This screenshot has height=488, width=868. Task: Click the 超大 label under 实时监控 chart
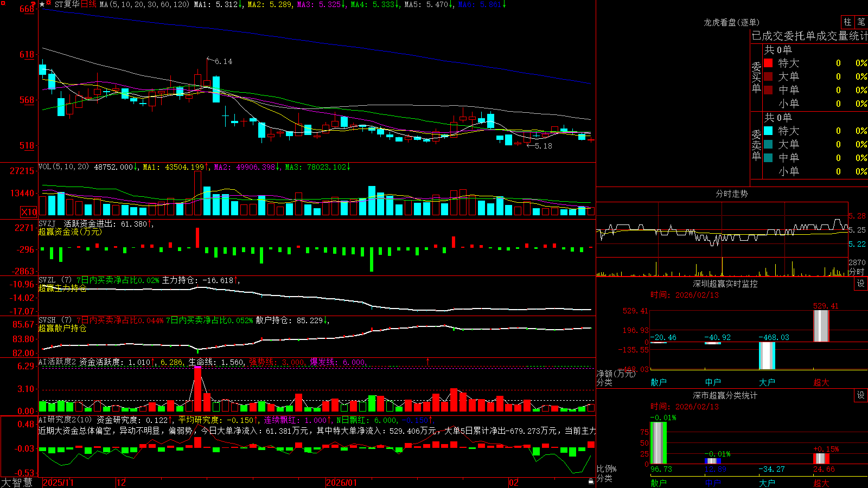click(821, 382)
